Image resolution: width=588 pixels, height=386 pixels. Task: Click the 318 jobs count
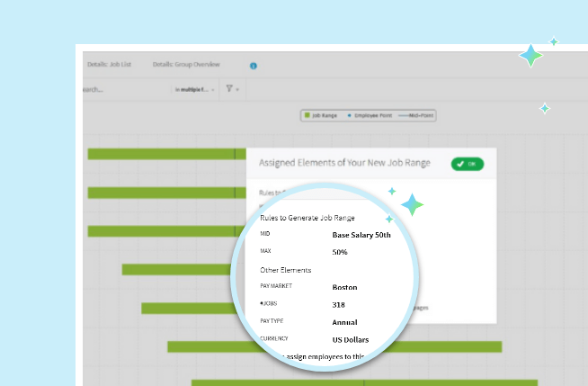tap(339, 305)
